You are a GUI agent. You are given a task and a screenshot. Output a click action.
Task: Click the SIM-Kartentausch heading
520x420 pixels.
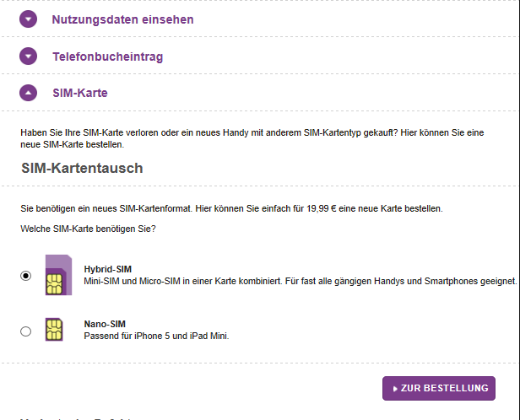pyautogui.click(x=82, y=168)
